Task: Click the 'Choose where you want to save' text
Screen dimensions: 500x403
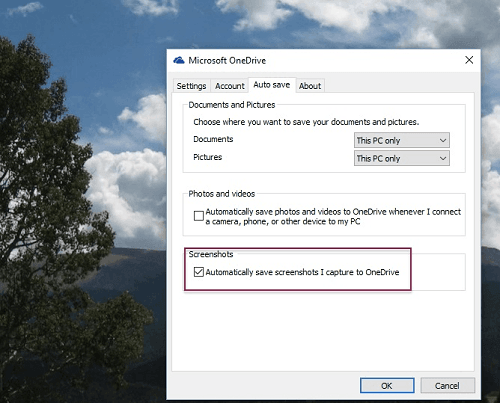Action: coord(306,122)
